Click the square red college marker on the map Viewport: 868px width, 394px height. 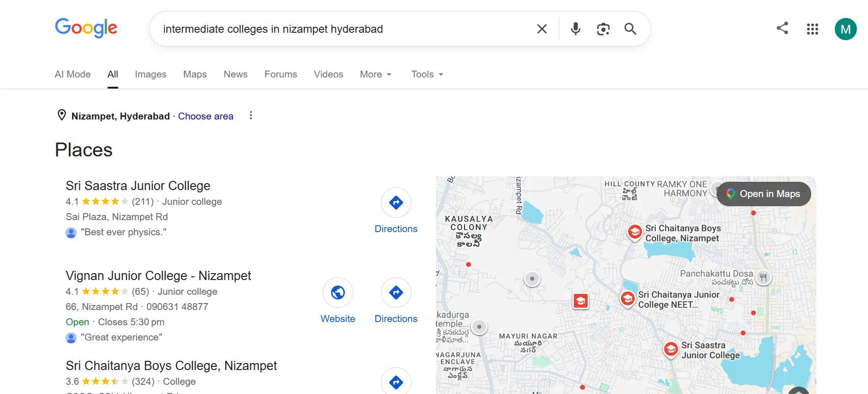point(581,301)
